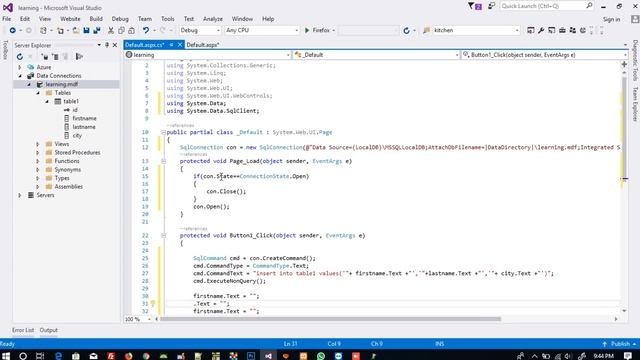Switch to the Default.aspx* tab
This screenshot has height=360, width=640.
pyautogui.click(x=203, y=45)
